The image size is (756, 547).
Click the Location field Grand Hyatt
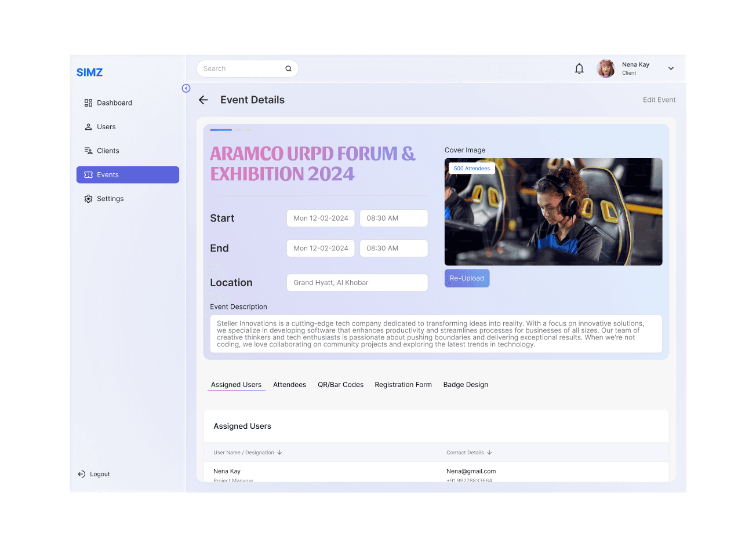coord(357,283)
